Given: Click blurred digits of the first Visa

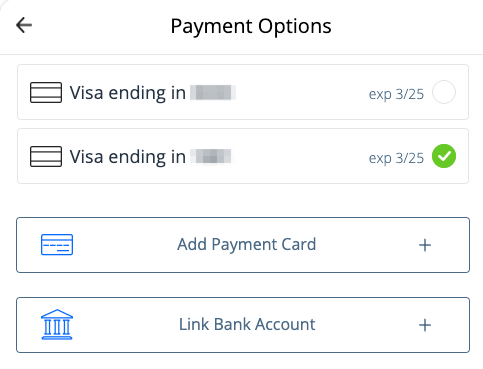Looking at the screenshot, I should click(x=213, y=92).
